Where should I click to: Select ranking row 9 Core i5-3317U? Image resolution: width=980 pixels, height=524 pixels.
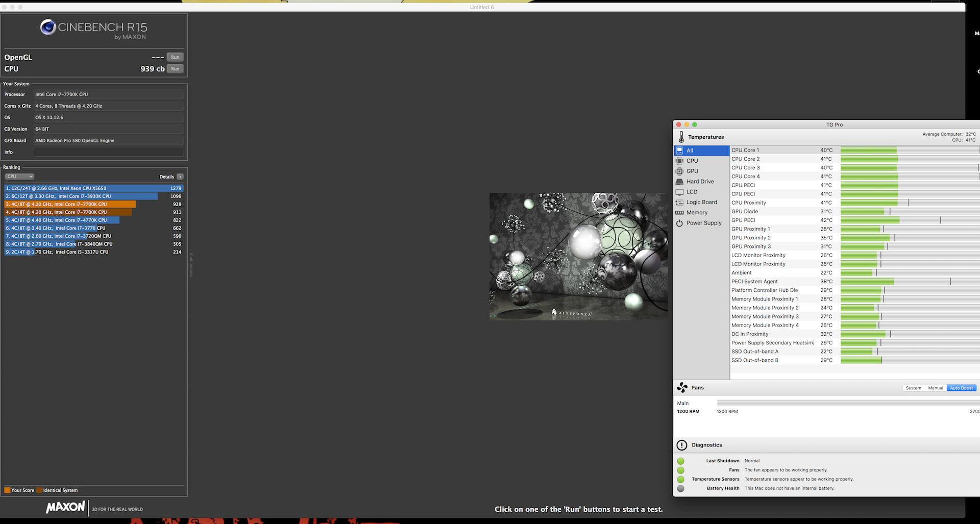[94, 252]
